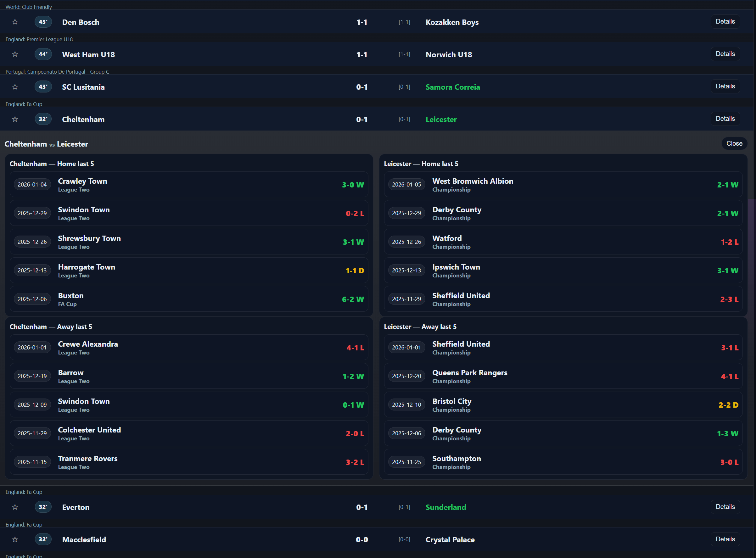Show Details for SC Lusitania match
This screenshot has width=756, height=558.
click(x=725, y=86)
